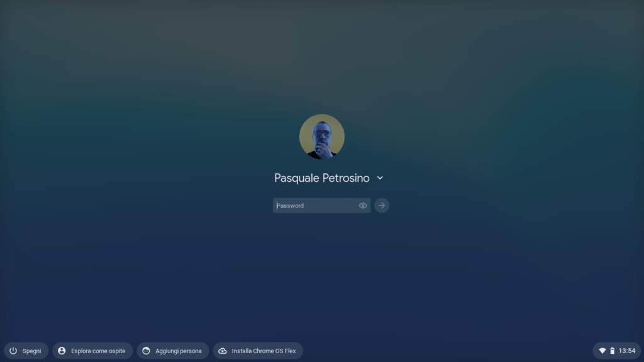Click Pasquale Petrosino's profile avatar
Screen dimensions: 644x362
[x=321, y=136]
